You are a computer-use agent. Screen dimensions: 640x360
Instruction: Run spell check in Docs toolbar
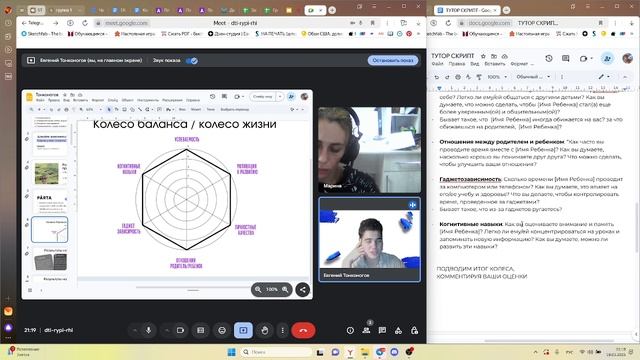468,77
